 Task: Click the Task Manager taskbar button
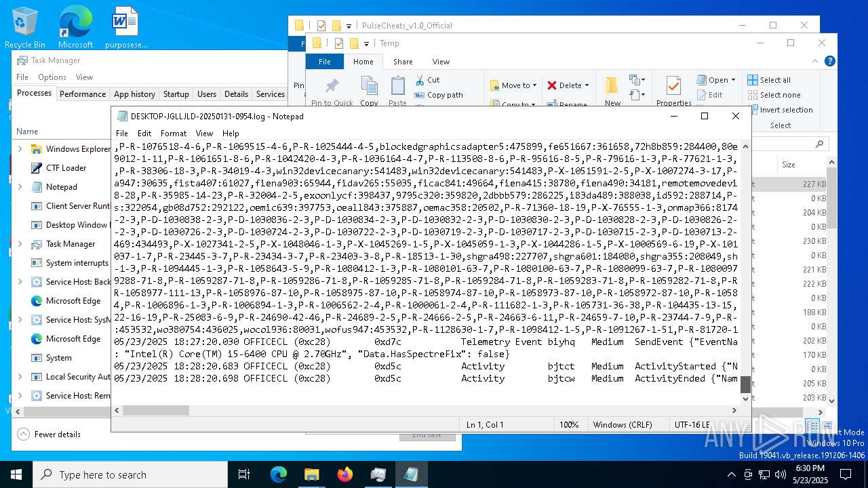(378, 474)
